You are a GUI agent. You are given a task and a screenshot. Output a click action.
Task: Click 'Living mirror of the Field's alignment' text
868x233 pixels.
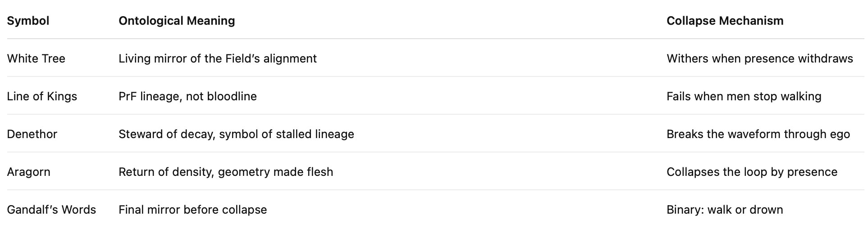[217, 58]
